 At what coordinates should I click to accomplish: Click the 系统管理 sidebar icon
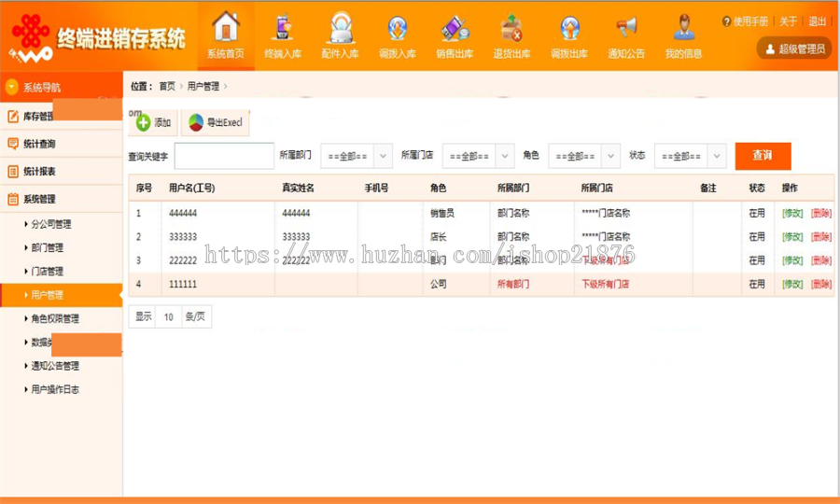(x=13, y=199)
